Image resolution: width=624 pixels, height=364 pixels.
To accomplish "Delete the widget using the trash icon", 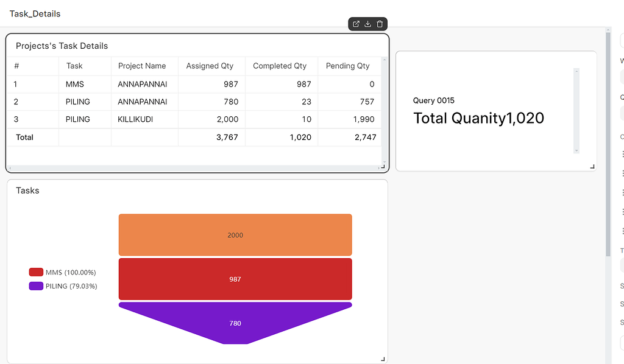I will 380,24.
